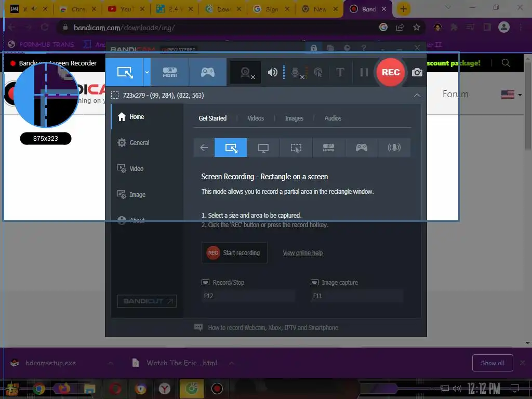Click the back arrow in mode selector

[x=204, y=148]
